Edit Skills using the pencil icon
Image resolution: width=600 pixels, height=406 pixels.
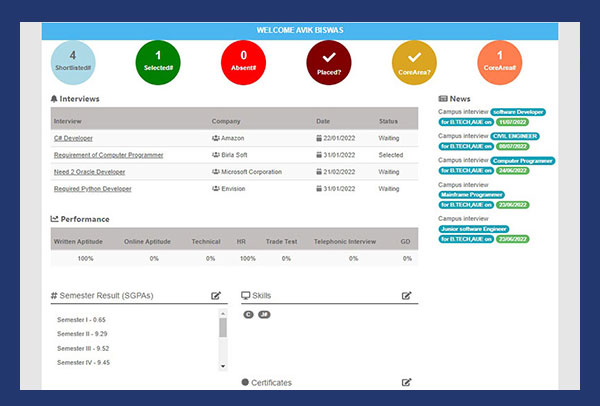(406, 296)
